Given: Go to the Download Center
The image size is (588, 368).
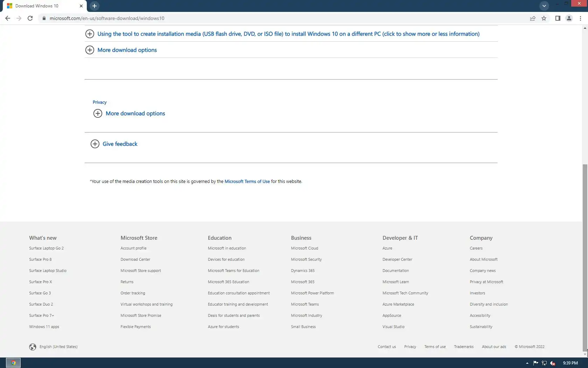Looking at the screenshot, I should point(135,260).
